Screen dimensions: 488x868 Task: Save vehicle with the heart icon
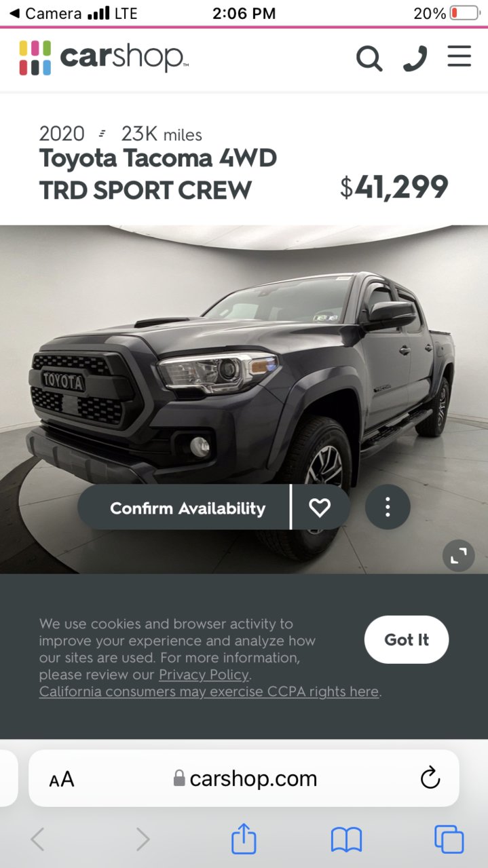pos(320,508)
